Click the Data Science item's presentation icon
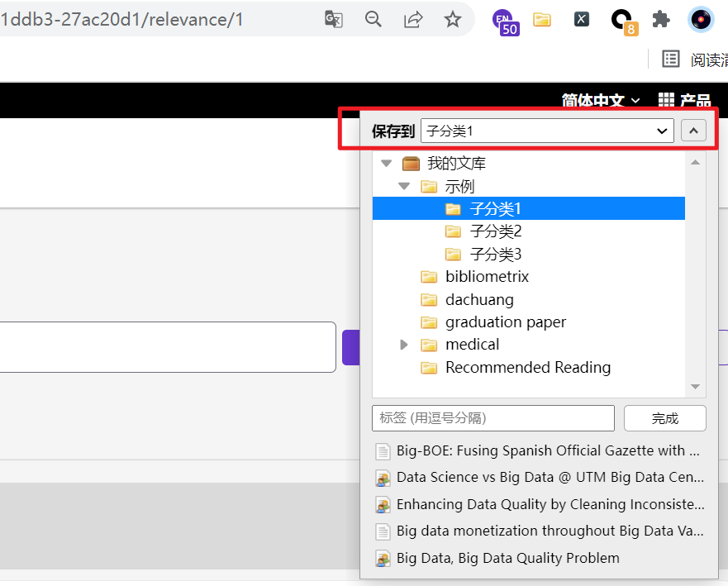 383,479
